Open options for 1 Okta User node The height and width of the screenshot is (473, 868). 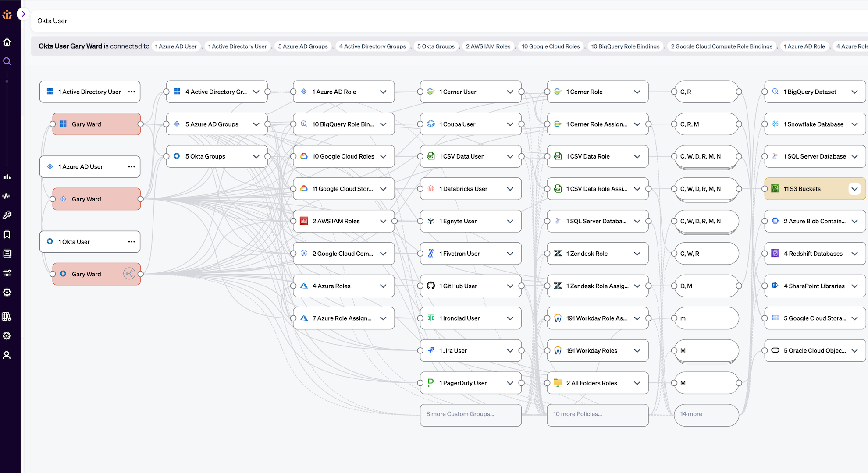click(x=131, y=242)
